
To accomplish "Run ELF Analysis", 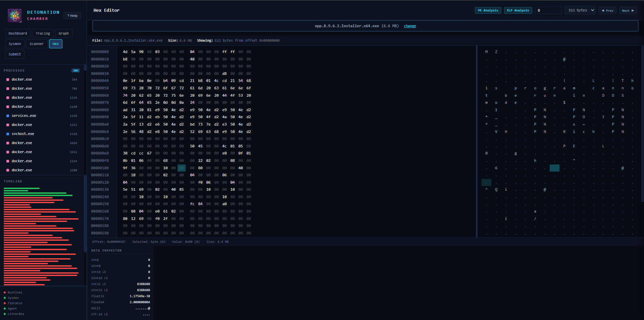I will point(518,10).
